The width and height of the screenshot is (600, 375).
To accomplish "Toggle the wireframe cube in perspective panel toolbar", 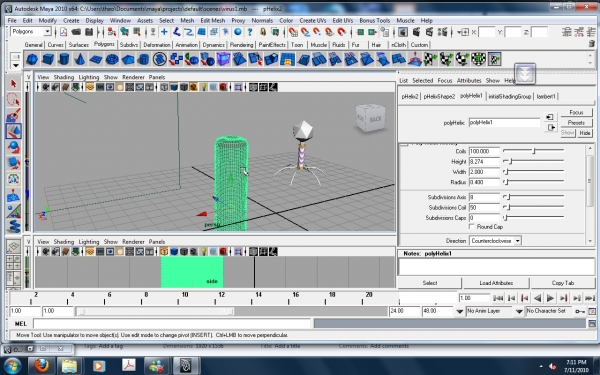I will (x=164, y=87).
